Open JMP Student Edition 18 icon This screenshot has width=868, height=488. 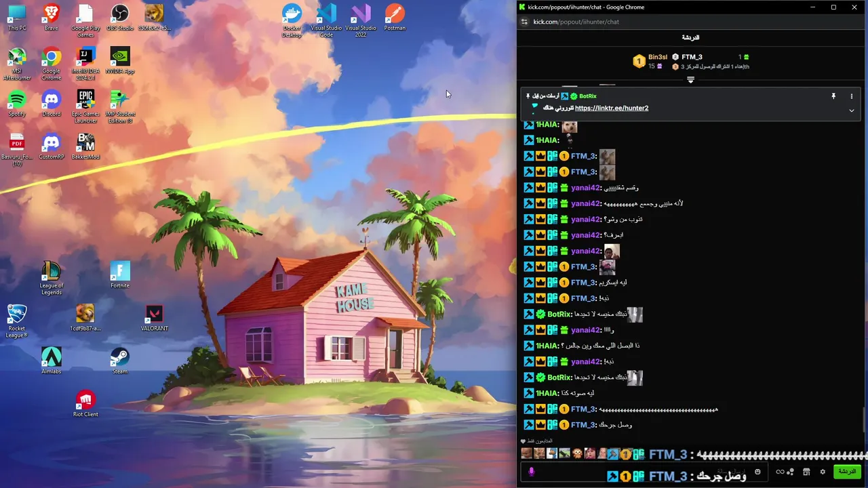click(120, 107)
